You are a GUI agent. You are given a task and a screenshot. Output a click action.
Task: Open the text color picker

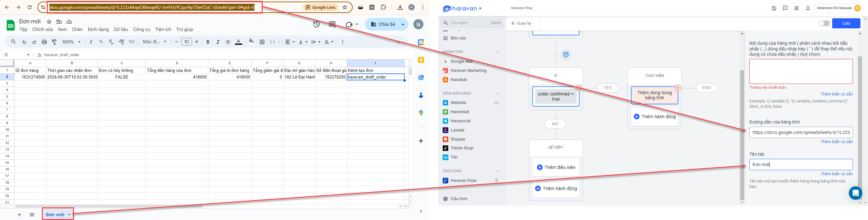point(238,42)
